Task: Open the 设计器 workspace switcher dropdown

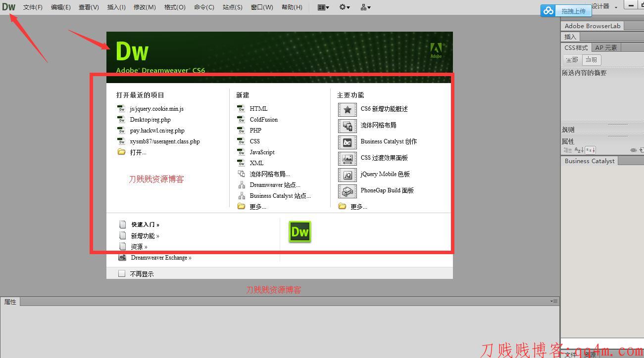Action: click(x=604, y=6)
